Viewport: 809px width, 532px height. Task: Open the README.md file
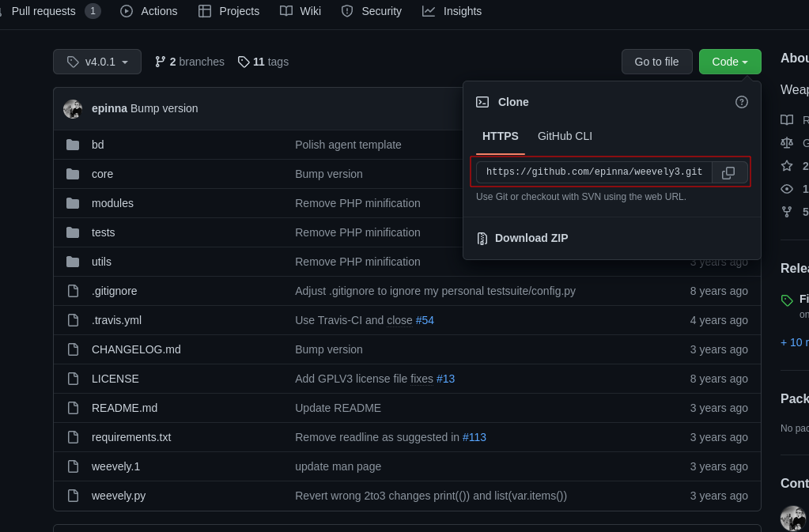(124, 408)
